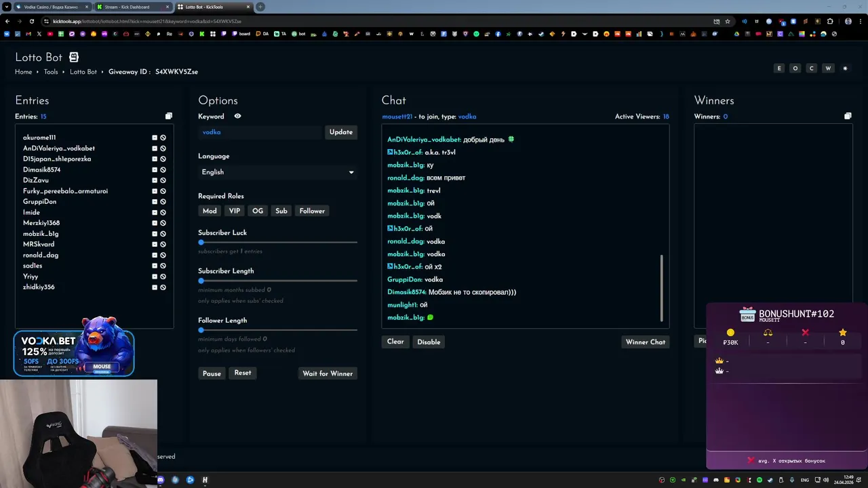Viewport: 868px width, 488px height.
Task: Remove the zhidkiy356 entry with its minus icon
Action: pos(155,287)
